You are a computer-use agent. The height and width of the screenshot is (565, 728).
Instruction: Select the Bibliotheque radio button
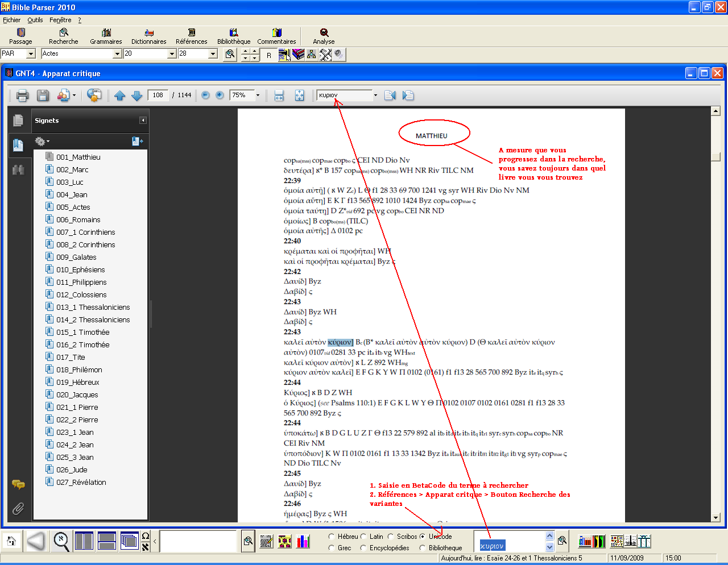pyautogui.click(x=423, y=548)
